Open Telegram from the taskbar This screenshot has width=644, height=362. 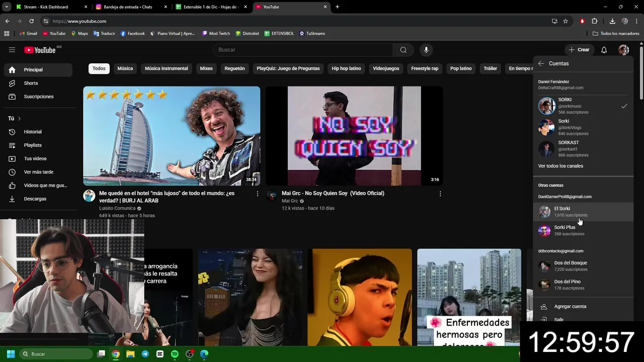(145, 354)
